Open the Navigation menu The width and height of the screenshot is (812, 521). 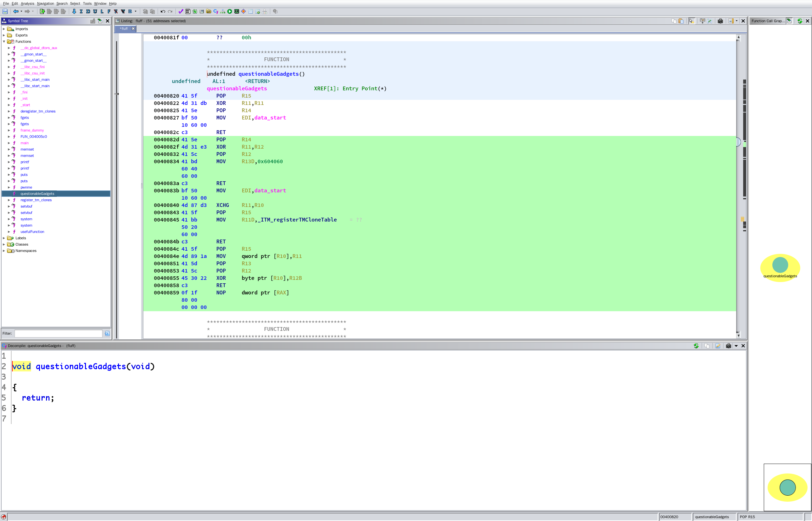[x=45, y=4]
